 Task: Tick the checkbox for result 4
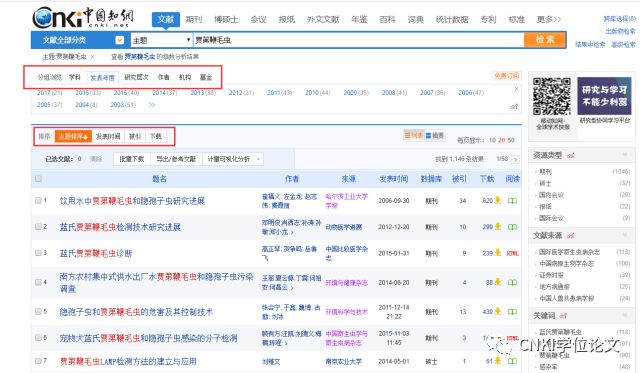click(x=38, y=282)
